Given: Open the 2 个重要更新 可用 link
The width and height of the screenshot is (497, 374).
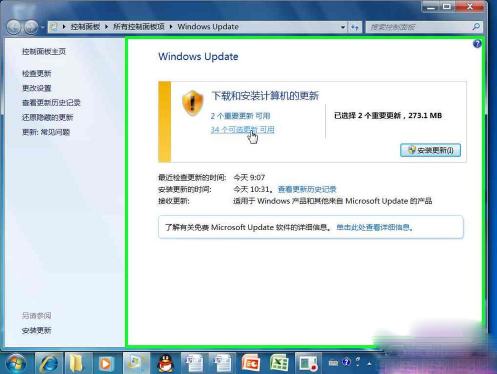Looking at the screenshot, I should pos(240,116).
